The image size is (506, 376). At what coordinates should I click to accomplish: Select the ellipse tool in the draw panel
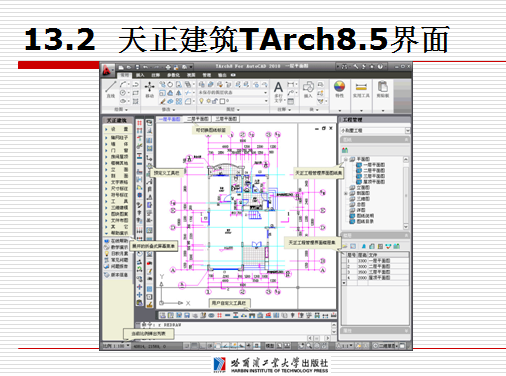(x=123, y=101)
